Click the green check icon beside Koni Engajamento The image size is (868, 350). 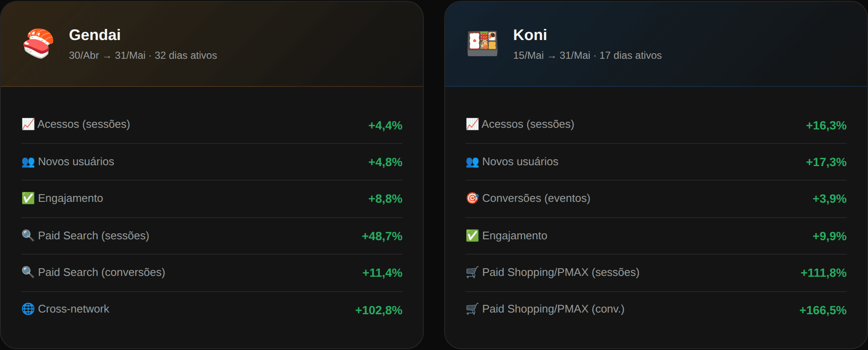[x=472, y=235]
